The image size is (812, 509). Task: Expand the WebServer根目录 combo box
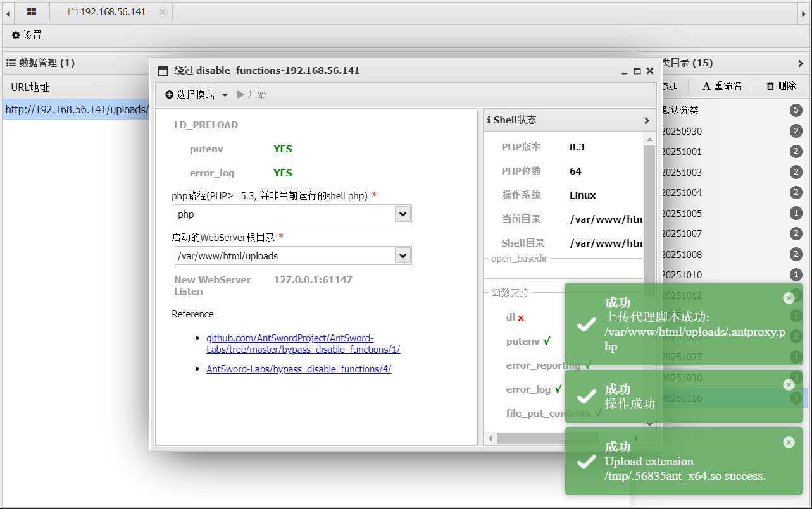coord(403,256)
